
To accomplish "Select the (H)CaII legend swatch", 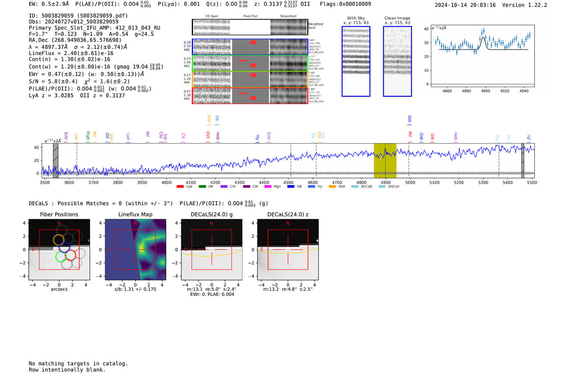I will [x=382, y=186].
